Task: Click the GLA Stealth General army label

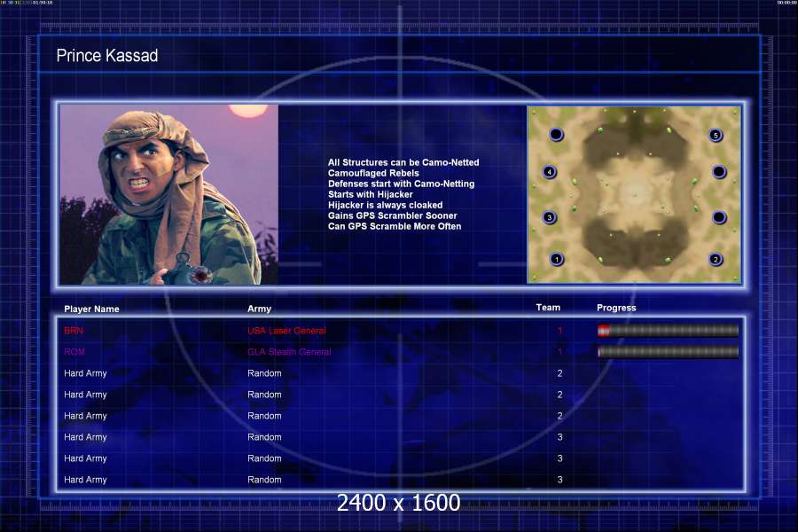Action: pos(289,352)
